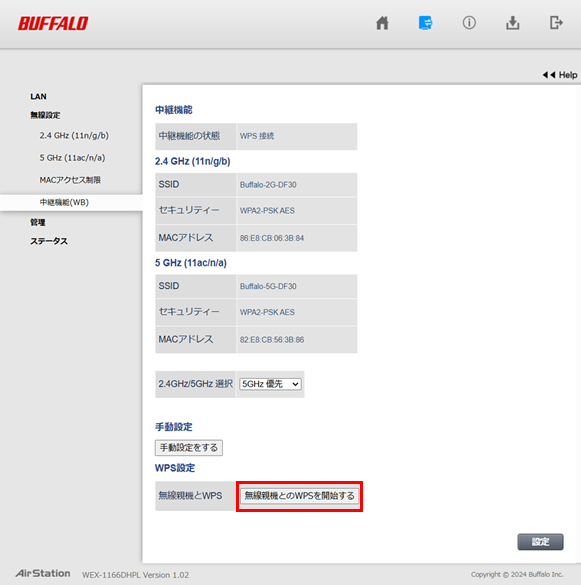
Task: Open 5 GHz (11ac/n/a) settings page
Action: point(72,158)
